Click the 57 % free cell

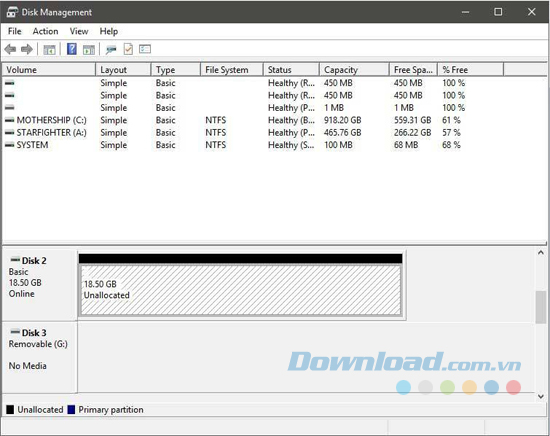(451, 133)
